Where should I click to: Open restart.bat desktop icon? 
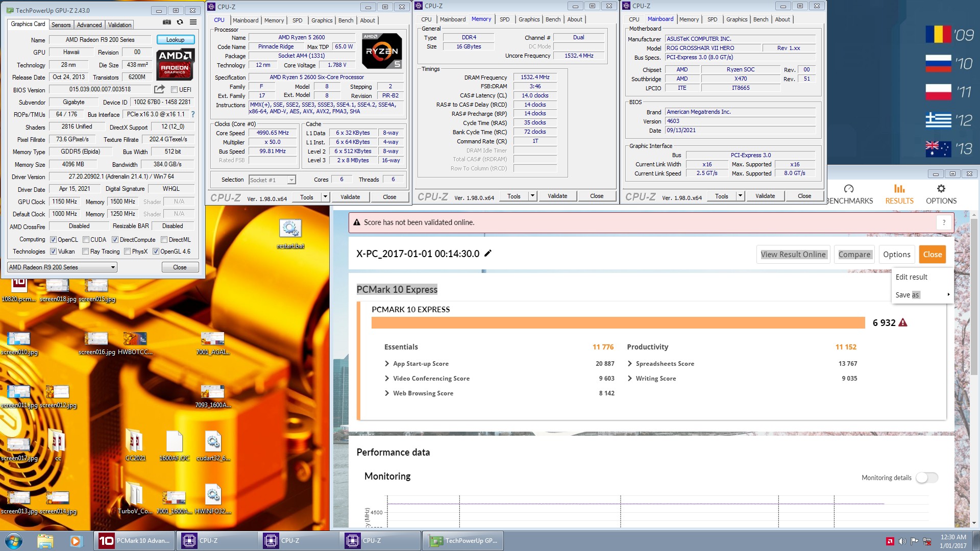290,234
